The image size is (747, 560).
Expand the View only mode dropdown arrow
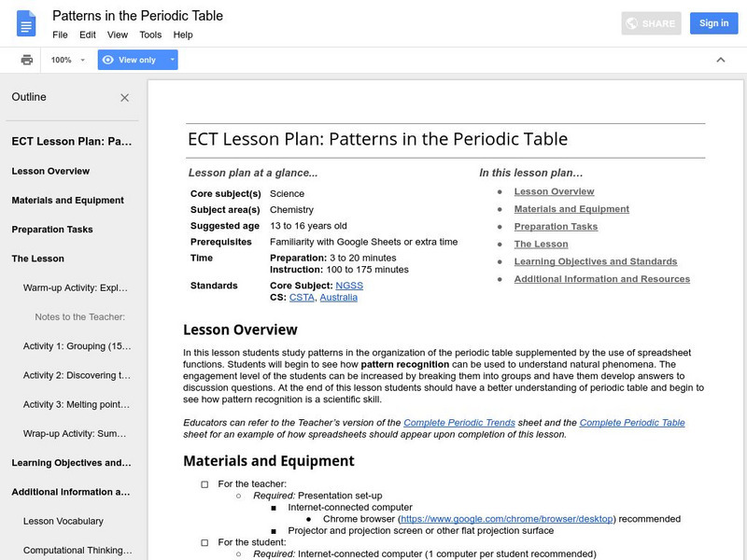click(172, 60)
